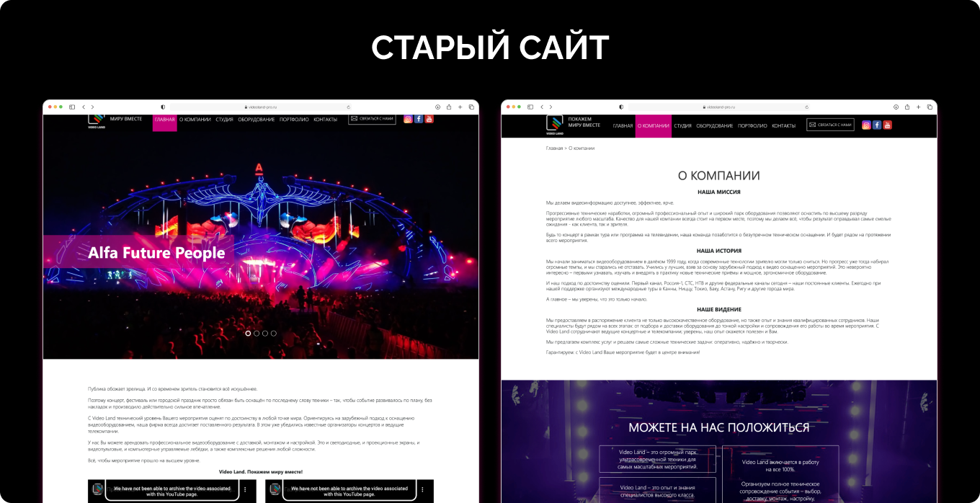Reload page in left browser window
980x503 pixels.
tap(349, 107)
